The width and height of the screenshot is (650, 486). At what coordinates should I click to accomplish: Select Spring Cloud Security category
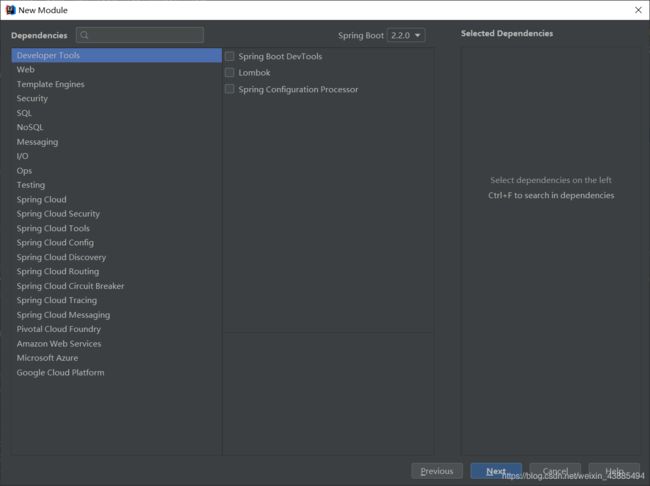[116, 214]
